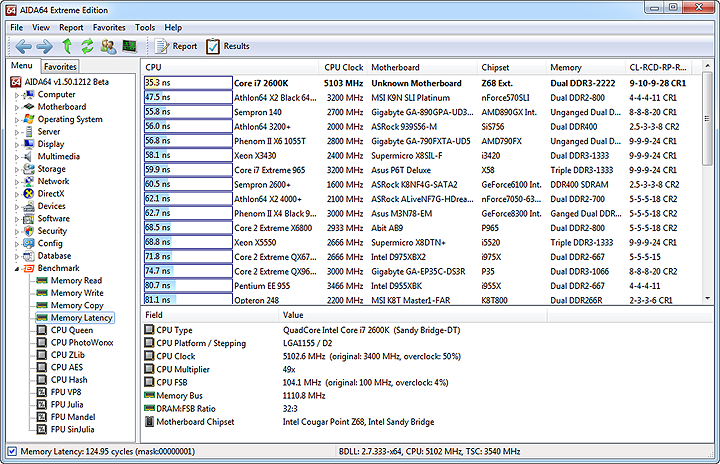Select the FPU SinJulia benchmark icon
720x464 pixels.
[x=42, y=429]
